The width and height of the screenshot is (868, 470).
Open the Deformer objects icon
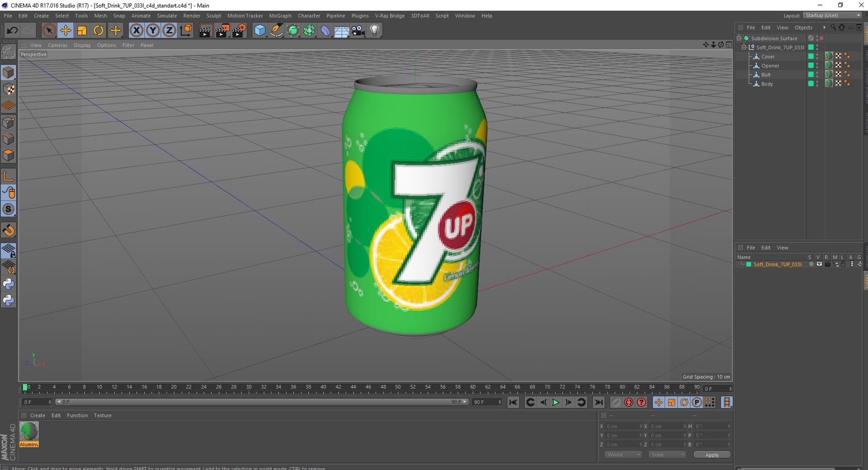(x=325, y=30)
